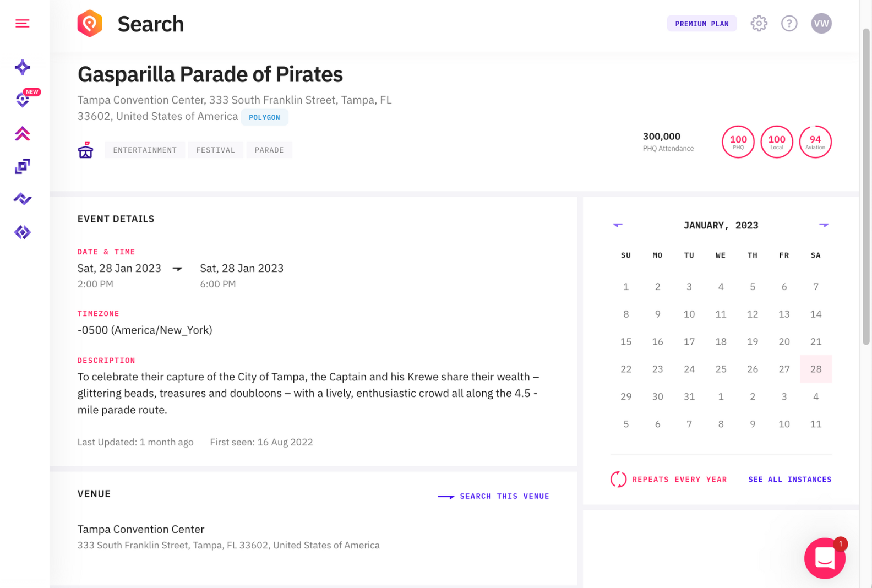Viewport: 872px width, 588px height.
Task: Select January 28 on the calendar
Action: pyautogui.click(x=815, y=369)
